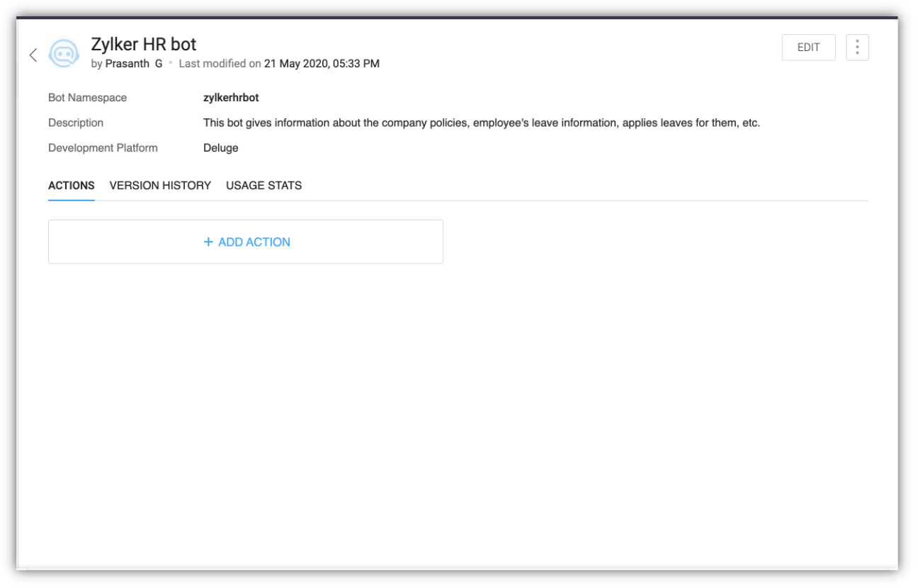Select the USAGE STATS tab
Viewport: 918px width, 588px height.
(x=263, y=186)
